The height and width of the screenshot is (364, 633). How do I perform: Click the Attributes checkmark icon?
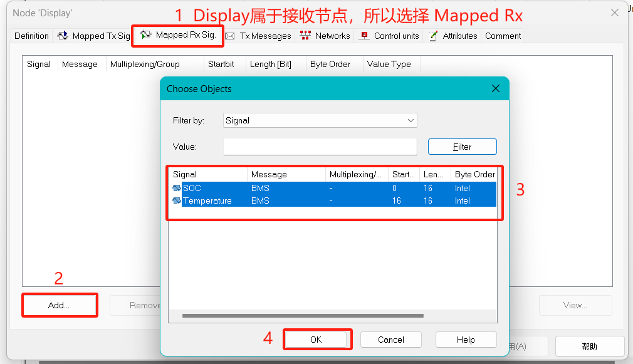coord(432,36)
